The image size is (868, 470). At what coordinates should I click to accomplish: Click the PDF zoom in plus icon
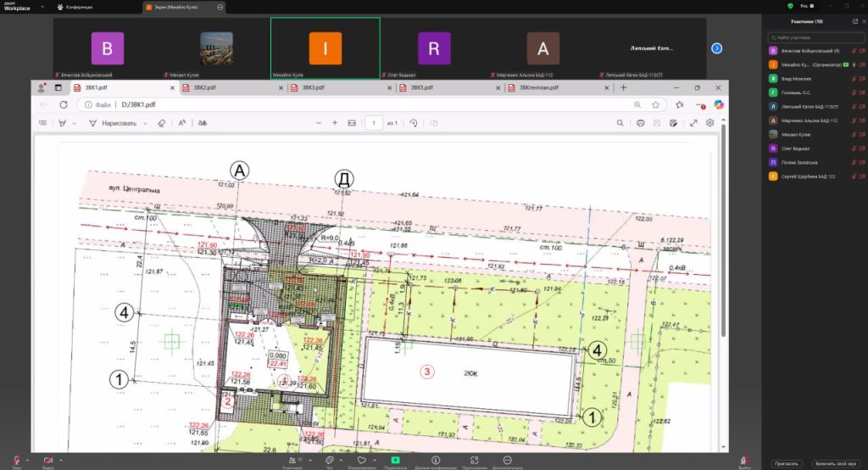[335, 123]
